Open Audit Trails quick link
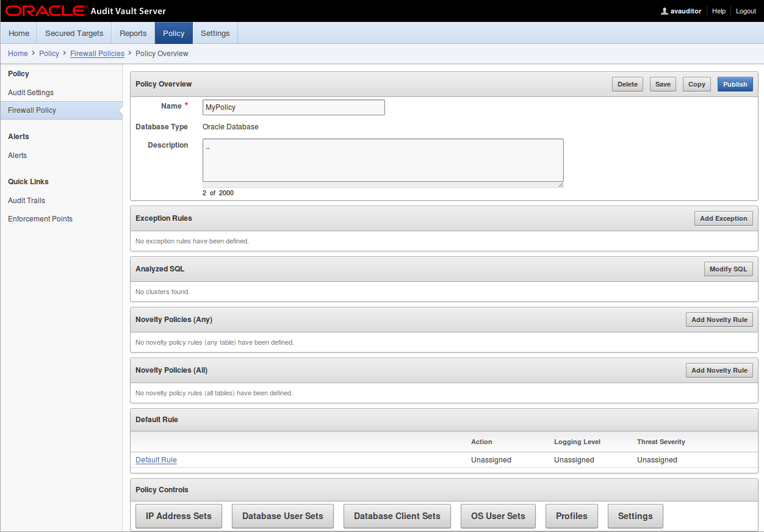The image size is (764, 532). [26, 201]
